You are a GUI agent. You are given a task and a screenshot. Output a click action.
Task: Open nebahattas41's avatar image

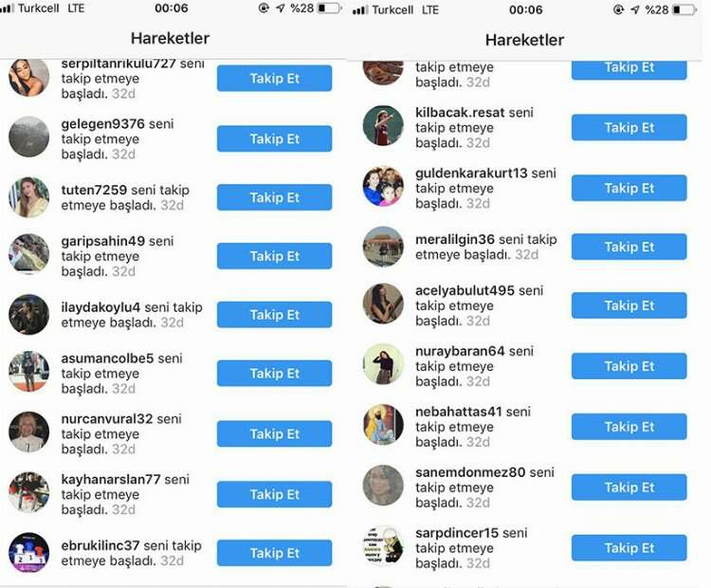coord(383,425)
